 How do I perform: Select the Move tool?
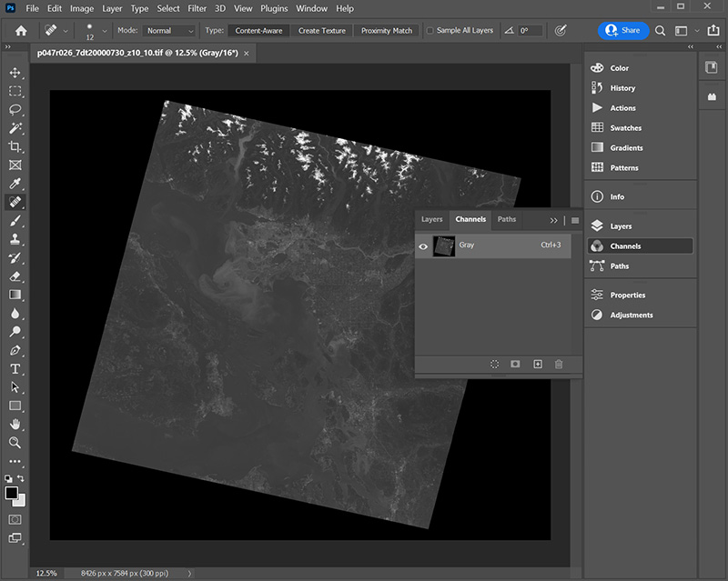tap(15, 72)
